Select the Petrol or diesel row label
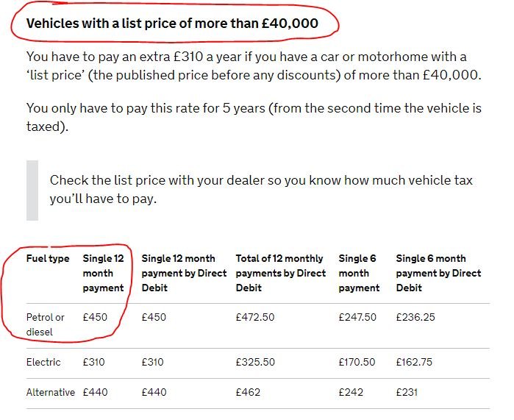The image size is (514, 420). pyautogui.click(x=46, y=324)
